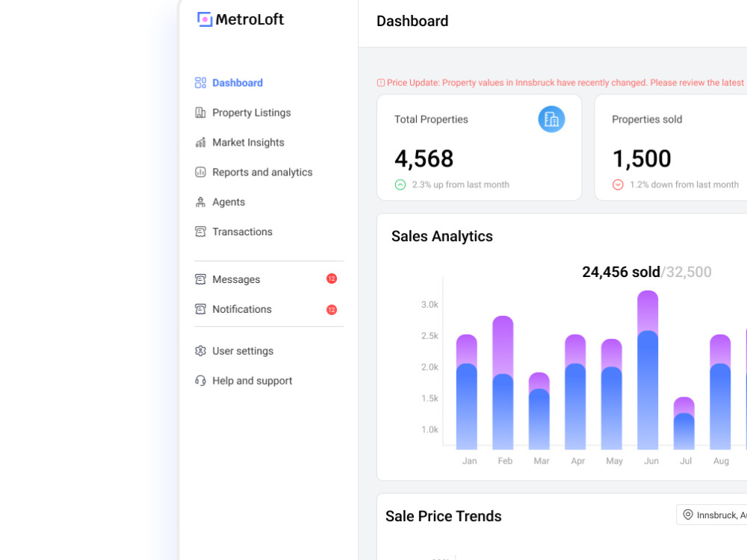Click the Jun bar in Sales Analytics
The width and height of the screenshot is (747, 560).
click(x=648, y=370)
